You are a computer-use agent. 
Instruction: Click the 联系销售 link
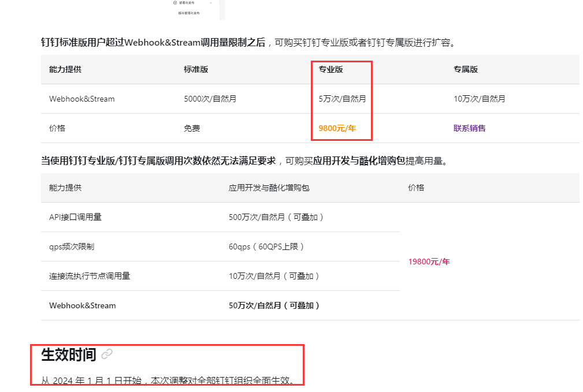(x=469, y=128)
